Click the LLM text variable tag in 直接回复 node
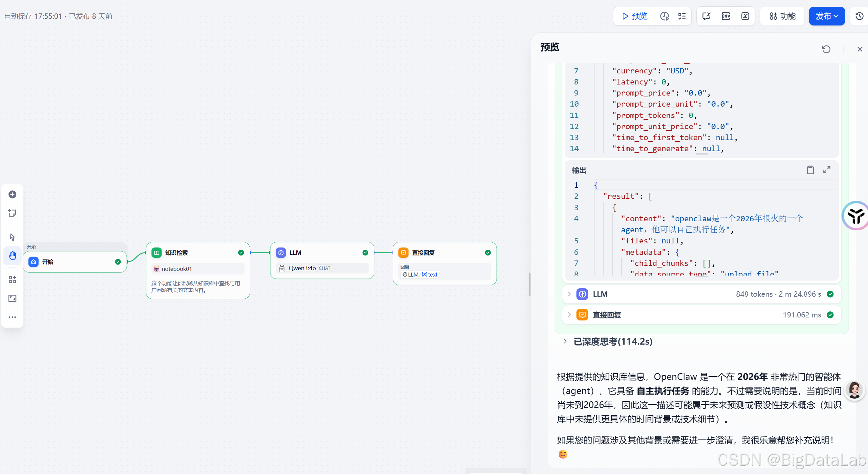Viewport: 868px width, 474px height. pyautogui.click(x=420, y=275)
